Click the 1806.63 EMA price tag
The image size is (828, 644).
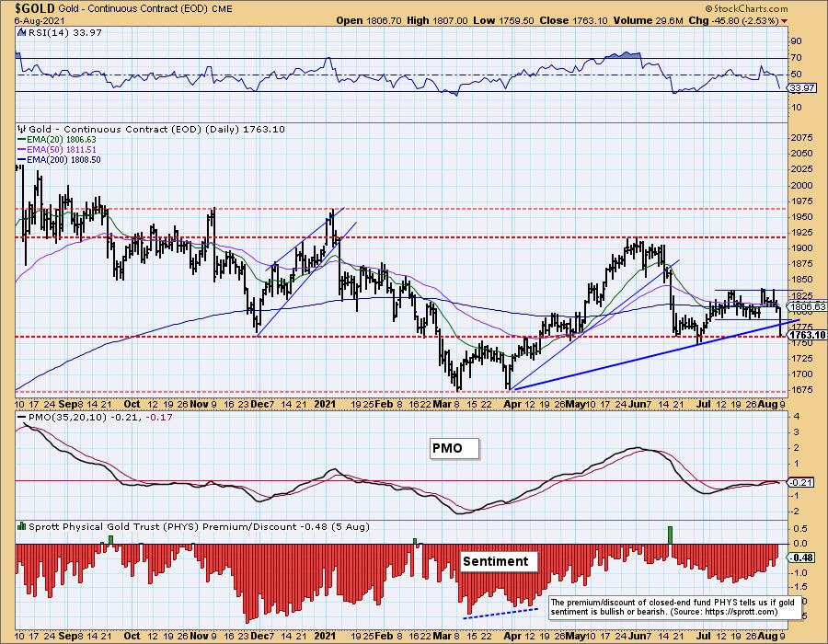click(808, 306)
